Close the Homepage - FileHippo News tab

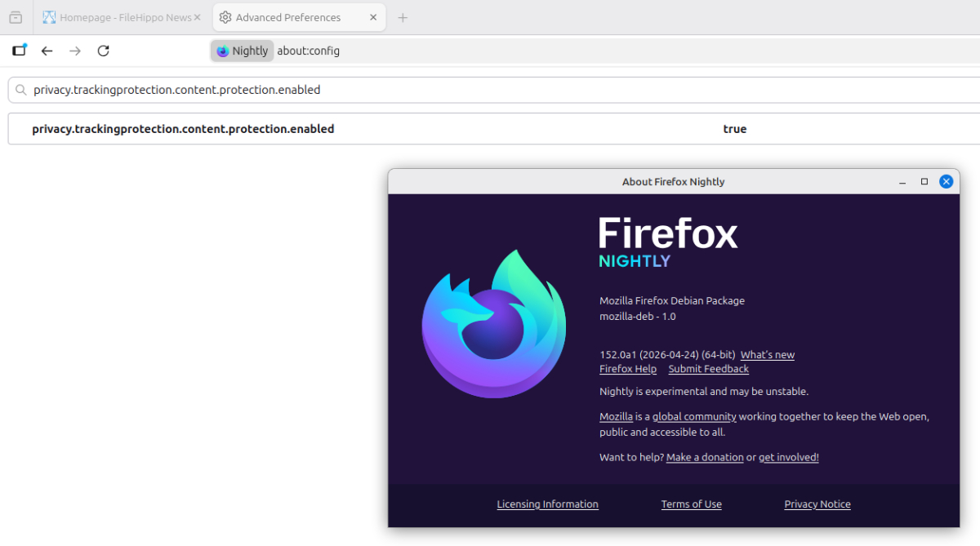click(197, 17)
